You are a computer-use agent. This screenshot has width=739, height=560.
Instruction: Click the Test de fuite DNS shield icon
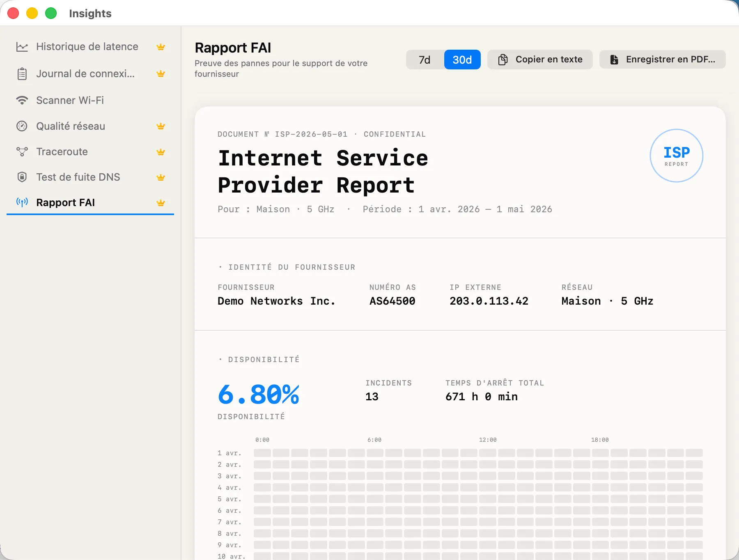pos(22,177)
